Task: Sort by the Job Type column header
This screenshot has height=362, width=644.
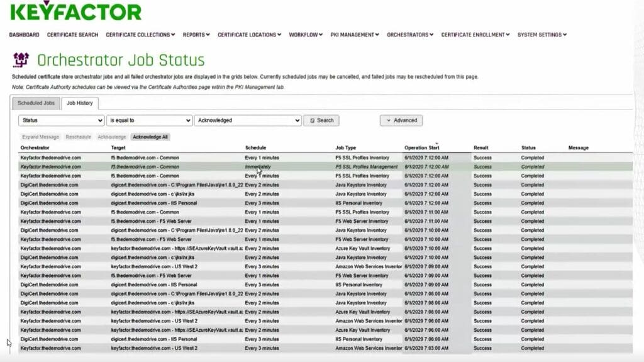Action: tap(345, 148)
